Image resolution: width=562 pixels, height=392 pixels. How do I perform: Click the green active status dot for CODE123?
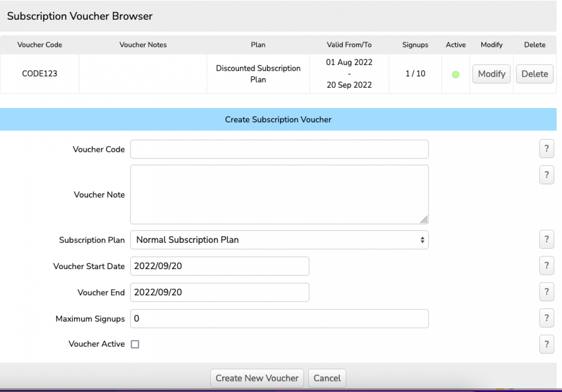455,75
